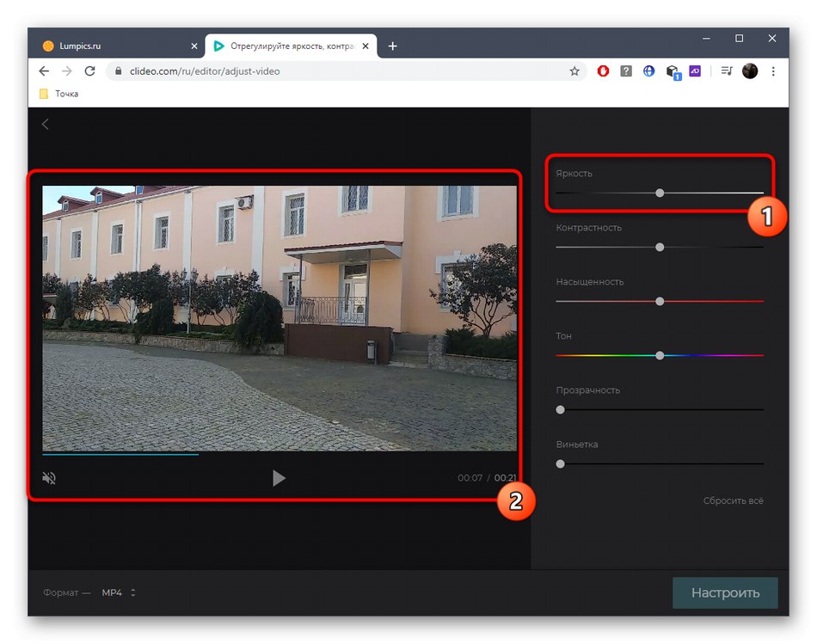The height and width of the screenshot is (644, 817).
Task: Open the blue globe extension icon
Action: click(x=648, y=71)
